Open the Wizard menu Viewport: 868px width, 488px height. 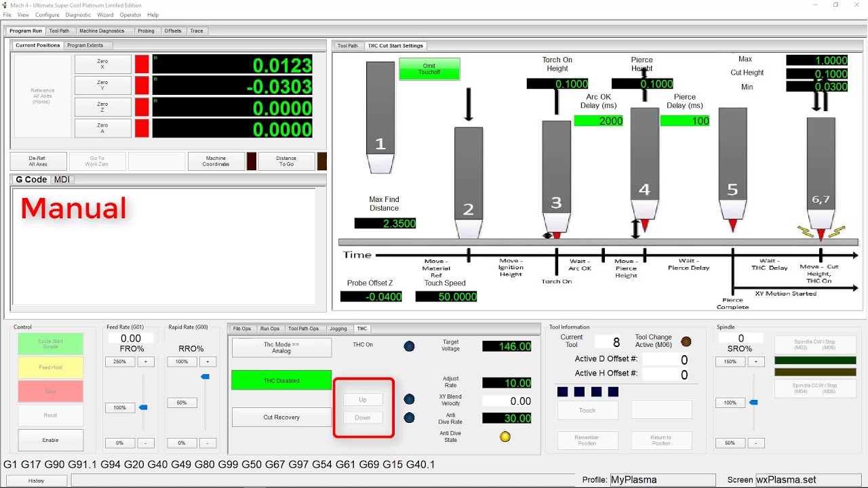tap(105, 15)
